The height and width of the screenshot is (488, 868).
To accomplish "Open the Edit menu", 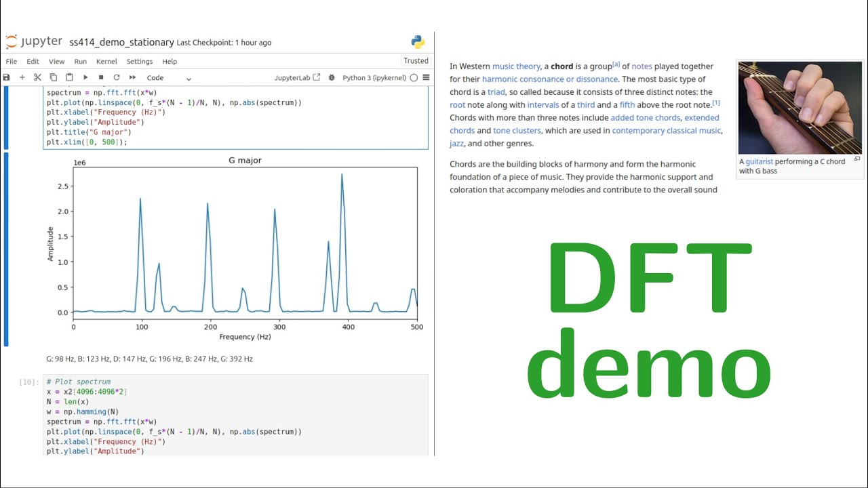I will 33,61.
